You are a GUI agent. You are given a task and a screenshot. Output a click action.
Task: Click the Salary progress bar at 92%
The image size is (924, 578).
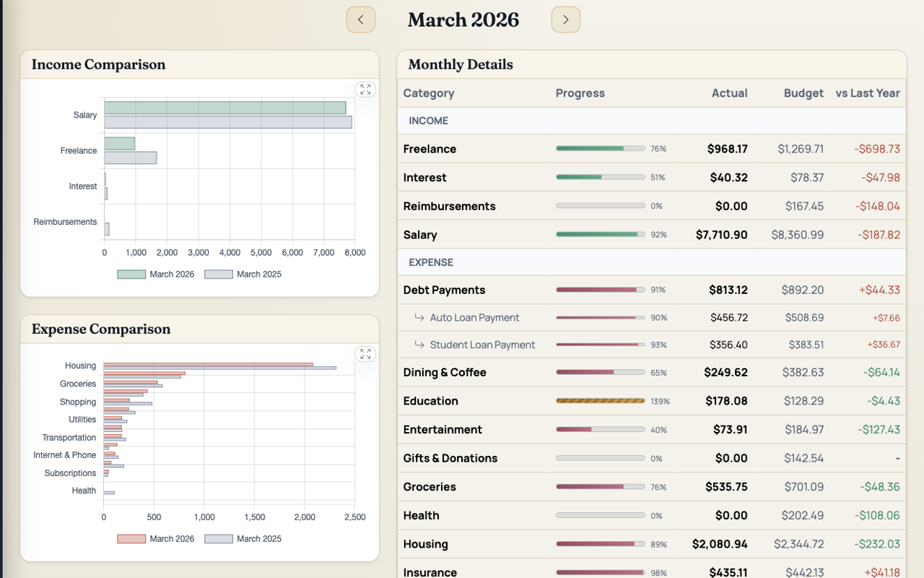coord(600,235)
